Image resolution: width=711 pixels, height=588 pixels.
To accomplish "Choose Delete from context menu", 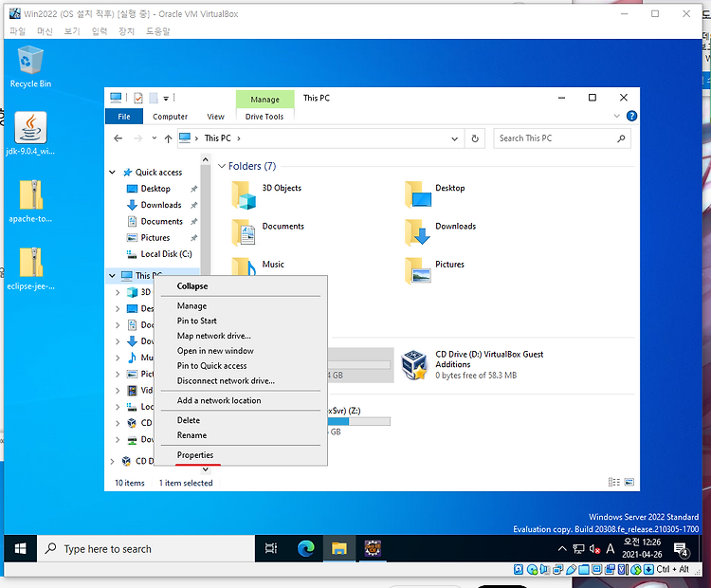I will pyautogui.click(x=189, y=420).
